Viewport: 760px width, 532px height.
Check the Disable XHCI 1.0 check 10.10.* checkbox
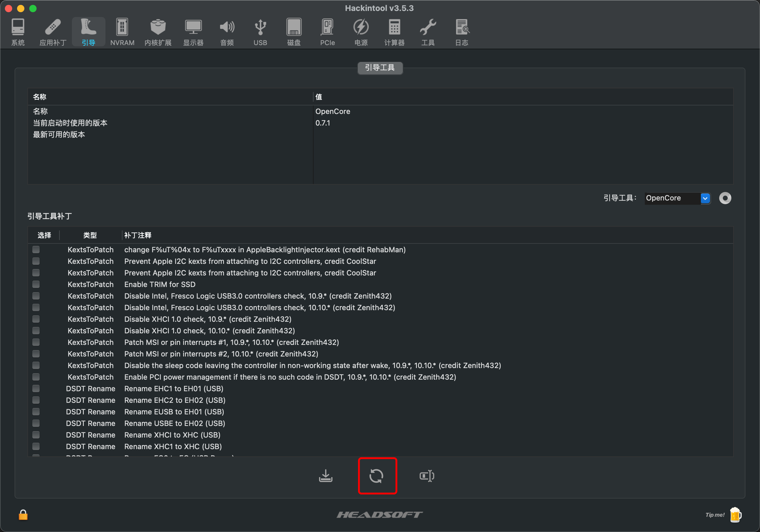[x=36, y=330]
